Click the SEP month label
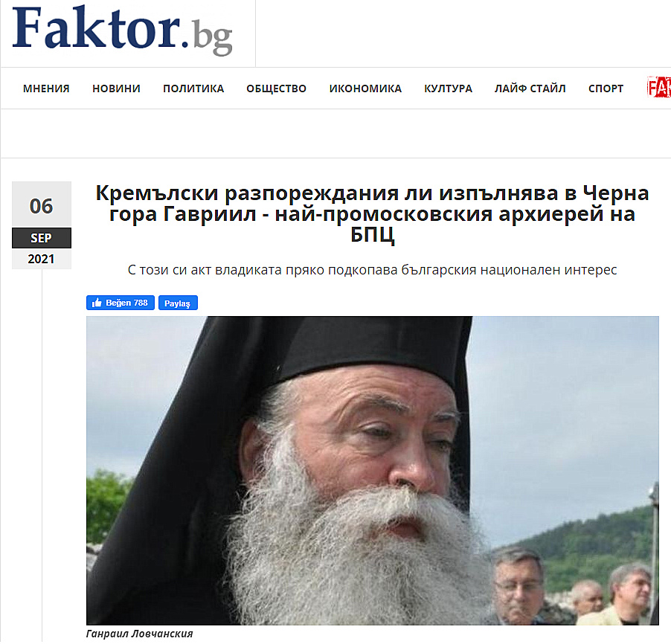 (42, 238)
